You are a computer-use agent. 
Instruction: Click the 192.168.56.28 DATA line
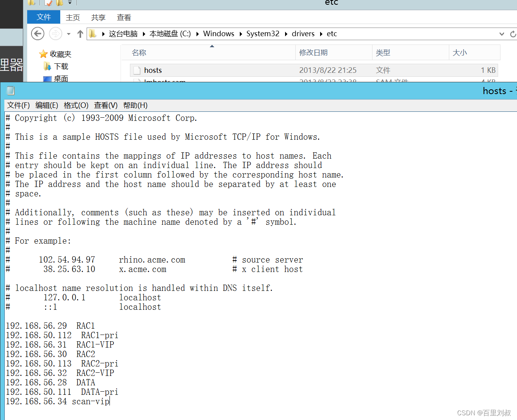coord(50,383)
